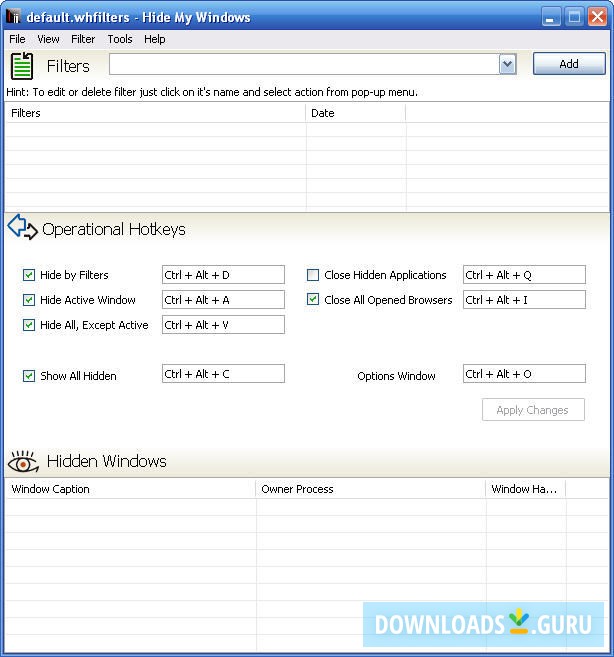Minimize the Hide My Windows window
Screen dimensions: 614x657
(551, 17)
